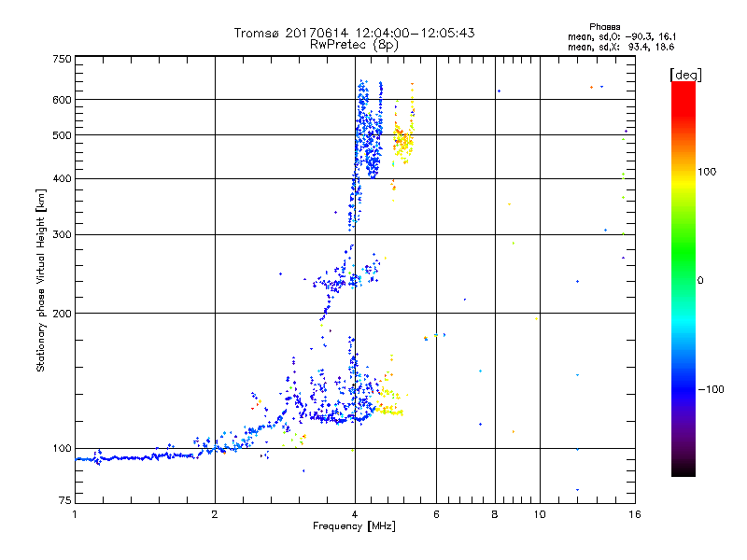Pick the black bottom of the colorbar
747x560 pixels.
pyautogui.click(x=683, y=471)
